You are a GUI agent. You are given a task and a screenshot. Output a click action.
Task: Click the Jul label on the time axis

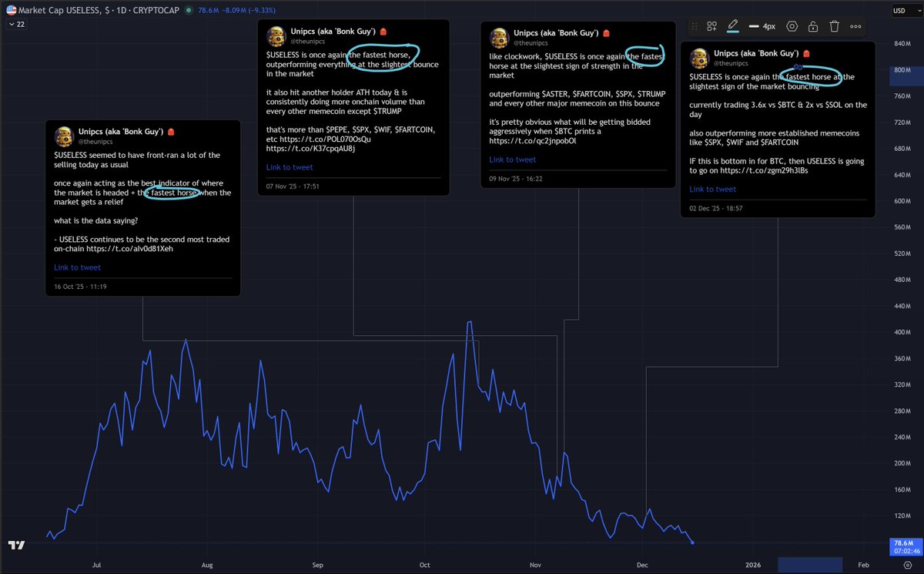coord(97,565)
